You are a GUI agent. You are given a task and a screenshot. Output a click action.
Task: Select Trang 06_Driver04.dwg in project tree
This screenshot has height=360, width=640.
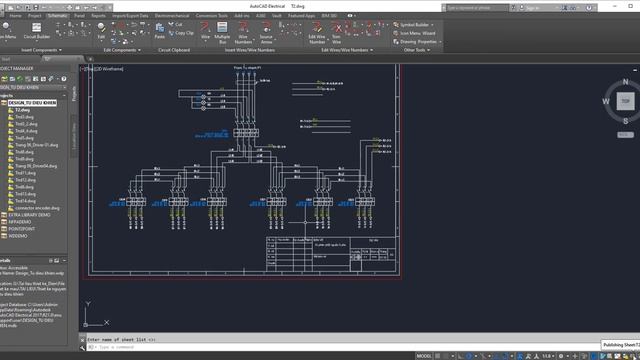(36, 166)
